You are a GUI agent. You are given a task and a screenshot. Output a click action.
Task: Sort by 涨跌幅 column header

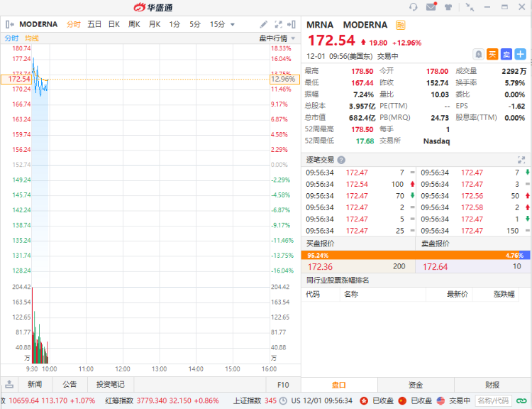click(504, 294)
